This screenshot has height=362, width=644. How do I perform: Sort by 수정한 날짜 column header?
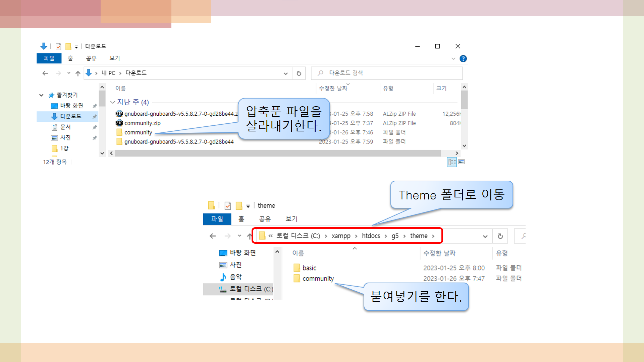[333, 88]
